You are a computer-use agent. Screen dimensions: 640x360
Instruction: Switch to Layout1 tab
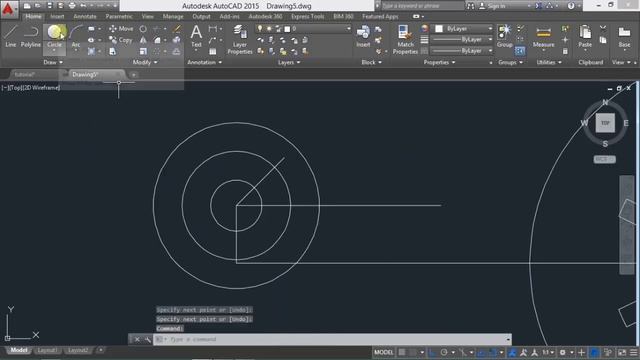point(47,350)
